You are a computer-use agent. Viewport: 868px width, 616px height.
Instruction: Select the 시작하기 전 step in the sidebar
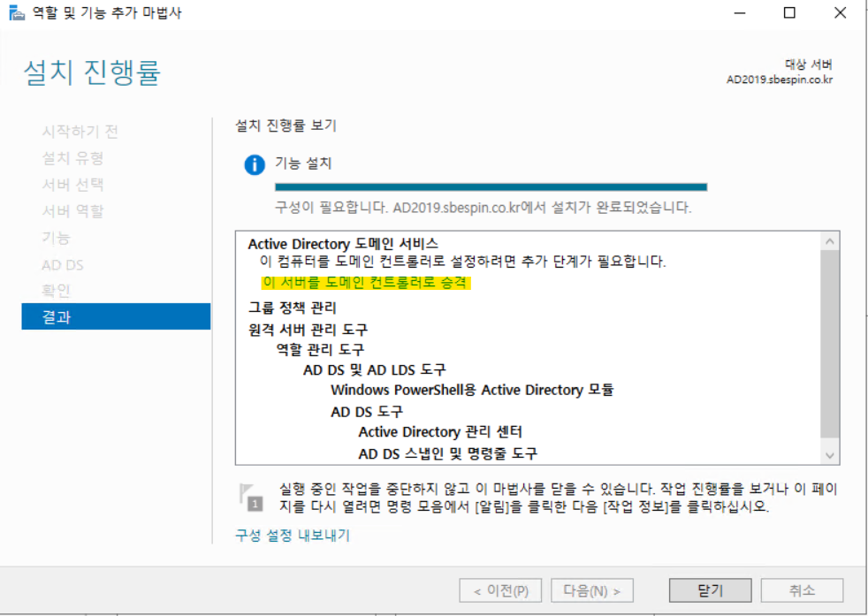80,131
